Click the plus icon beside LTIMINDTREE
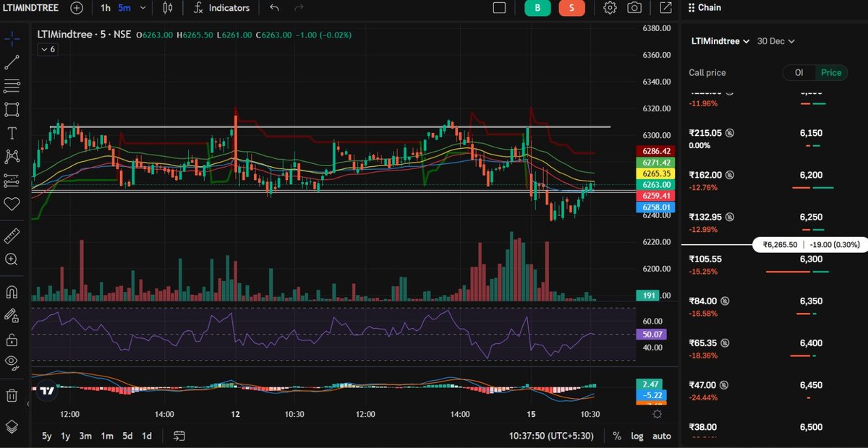Image resolution: width=868 pixels, height=448 pixels. (x=77, y=8)
